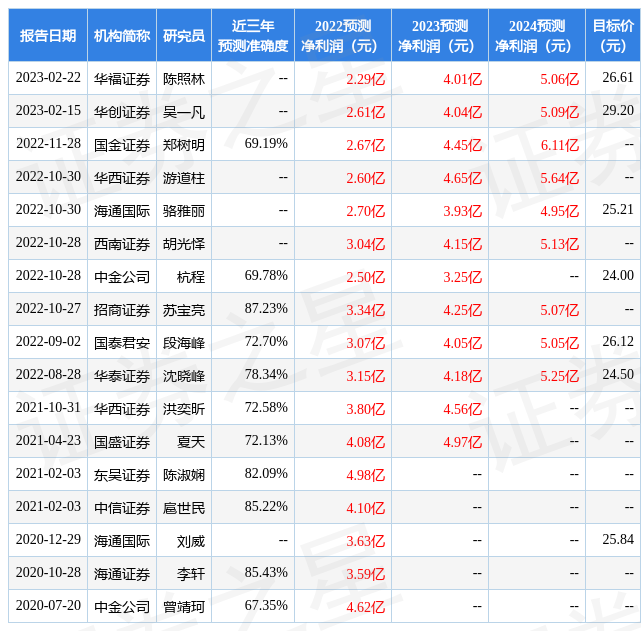This screenshot has width=641, height=631.
Task: Select the date 2022-09-02
Action: tap(48, 342)
